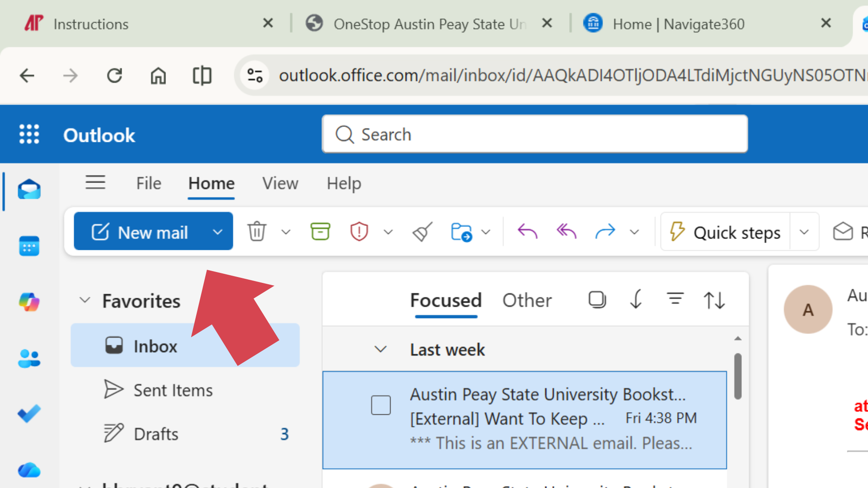The height and width of the screenshot is (488, 868).
Task: Launch Copilot from the left sidebar
Action: pyautogui.click(x=28, y=302)
